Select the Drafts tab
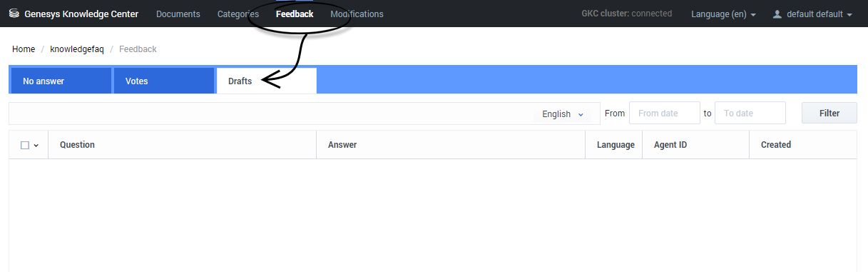Viewport: 868px width, 272px height. click(x=266, y=81)
